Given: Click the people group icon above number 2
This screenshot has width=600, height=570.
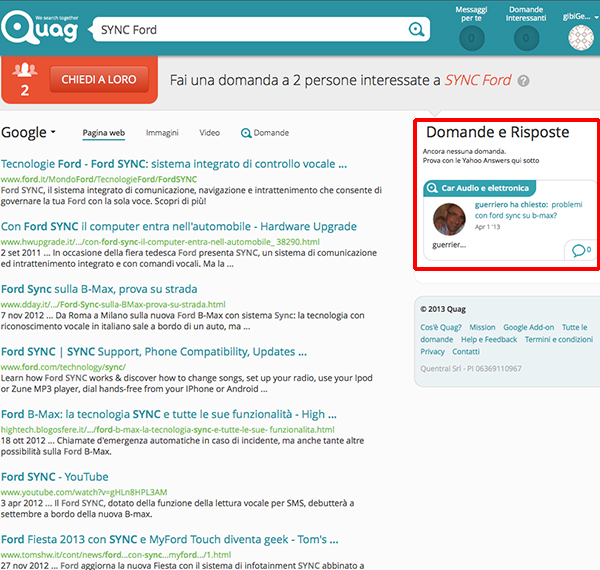Looking at the screenshot, I should click(x=25, y=70).
